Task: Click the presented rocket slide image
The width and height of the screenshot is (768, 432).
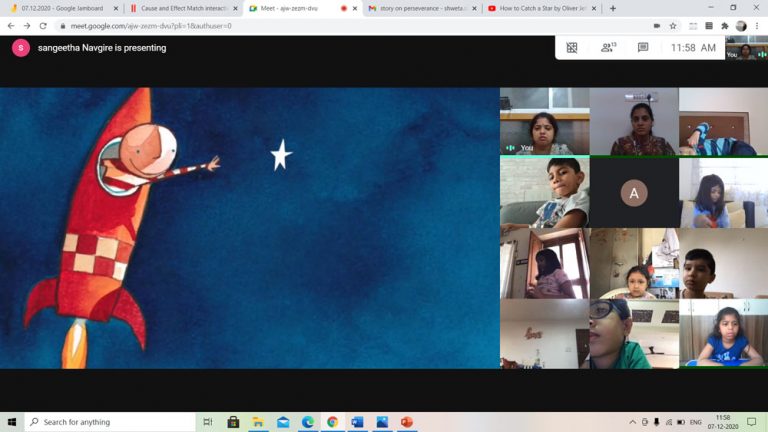Action: [249, 228]
